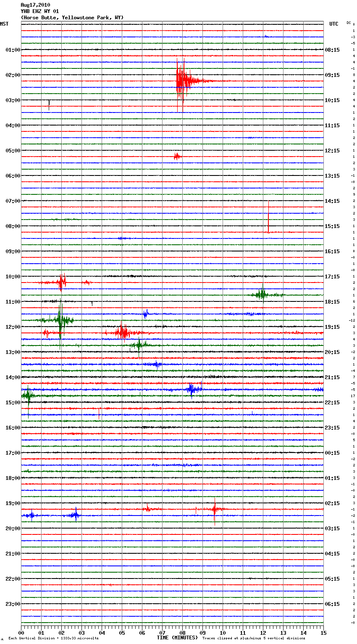Click minute tick label 12
357x644 pixels.
tap(263, 633)
